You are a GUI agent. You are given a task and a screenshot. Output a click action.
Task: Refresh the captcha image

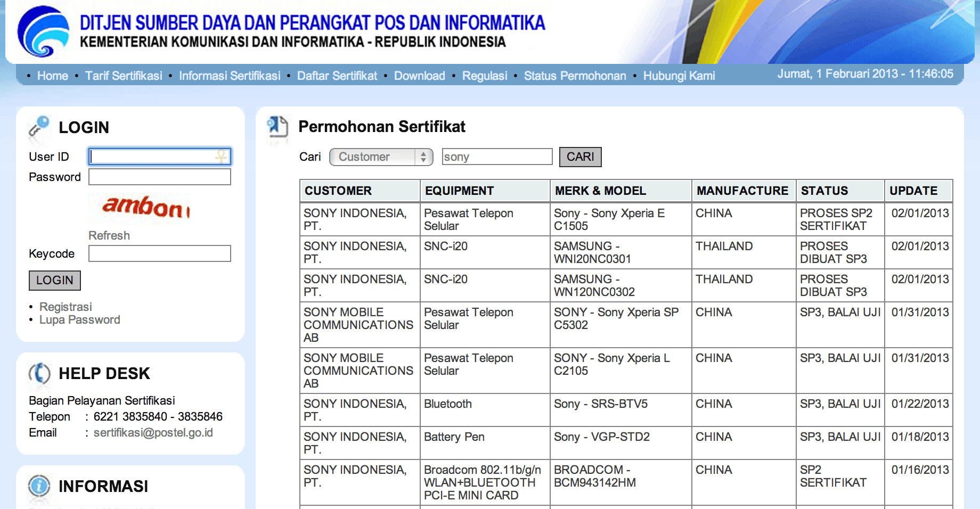pos(109,235)
